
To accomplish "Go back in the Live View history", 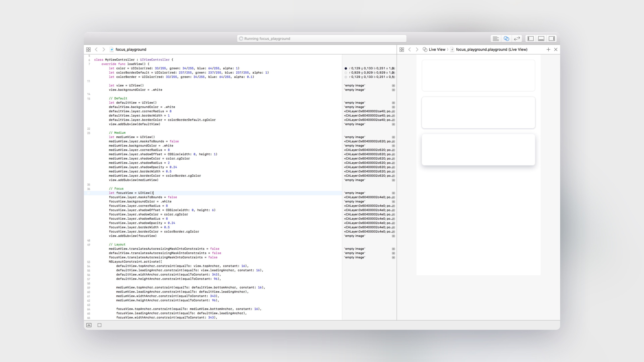I will 410,49.
